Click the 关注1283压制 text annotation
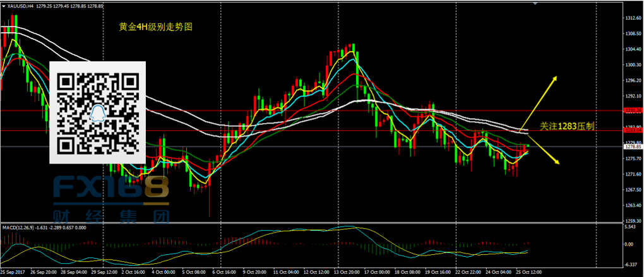Screen dimensions: 644x277 point(568,126)
